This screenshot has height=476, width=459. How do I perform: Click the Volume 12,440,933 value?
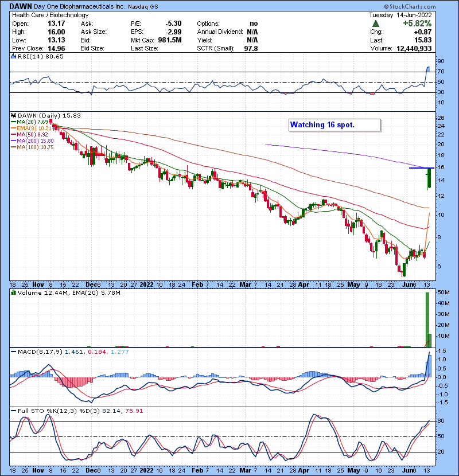[414, 48]
